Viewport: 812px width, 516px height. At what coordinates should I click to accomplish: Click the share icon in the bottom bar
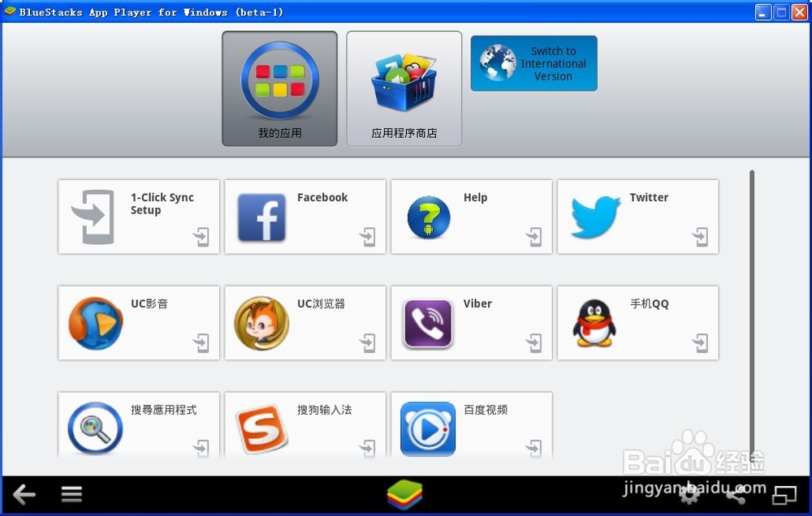pyautogui.click(x=736, y=495)
